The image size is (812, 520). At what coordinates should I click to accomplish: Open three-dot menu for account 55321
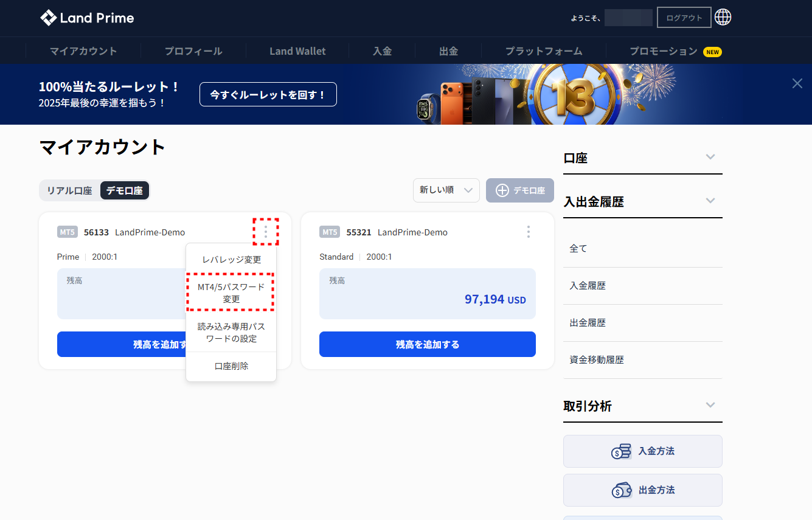click(528, 232)
